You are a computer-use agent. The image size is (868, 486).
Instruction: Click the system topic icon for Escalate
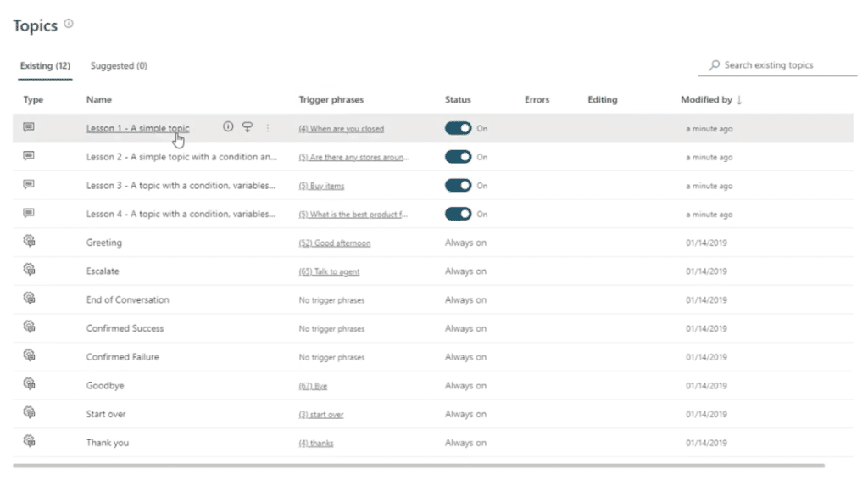(x=30, y=270)
